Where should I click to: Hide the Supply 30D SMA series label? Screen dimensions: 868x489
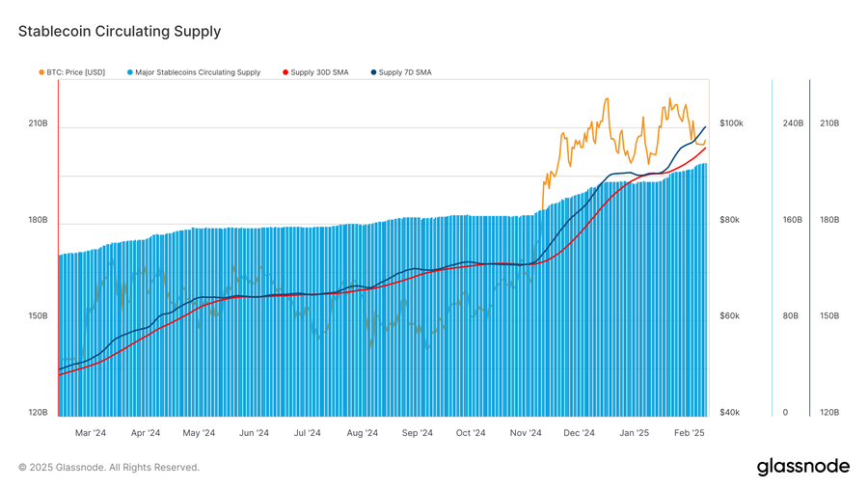pyautogui.click(x=319, y=72)
